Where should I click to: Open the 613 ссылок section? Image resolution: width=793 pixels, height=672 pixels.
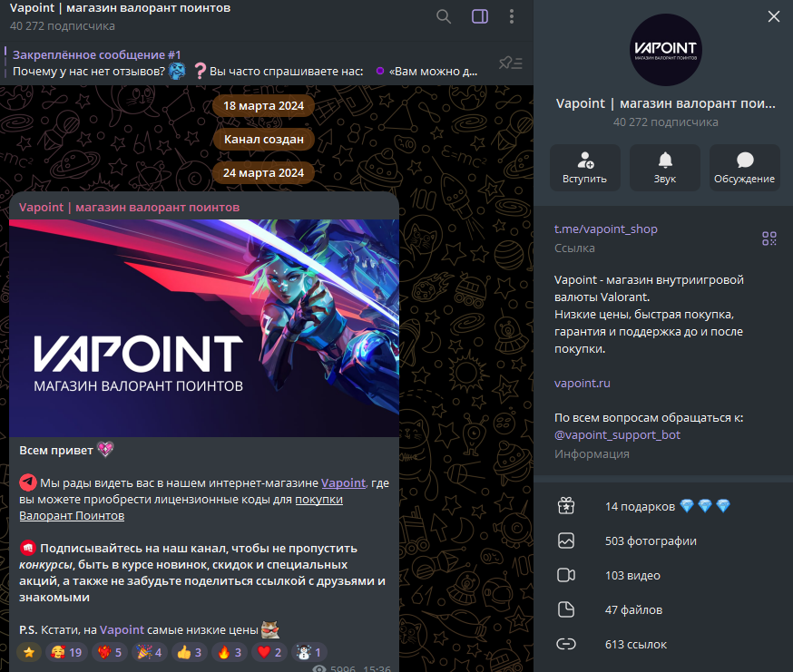point(663,644)
